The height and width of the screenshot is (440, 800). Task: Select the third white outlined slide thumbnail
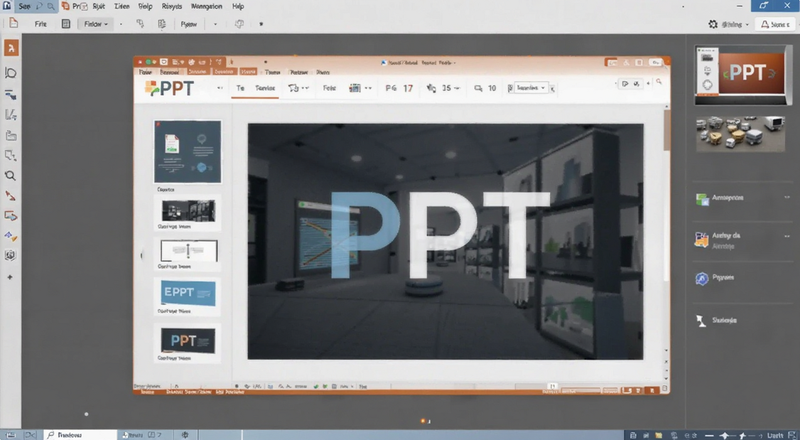189,251
